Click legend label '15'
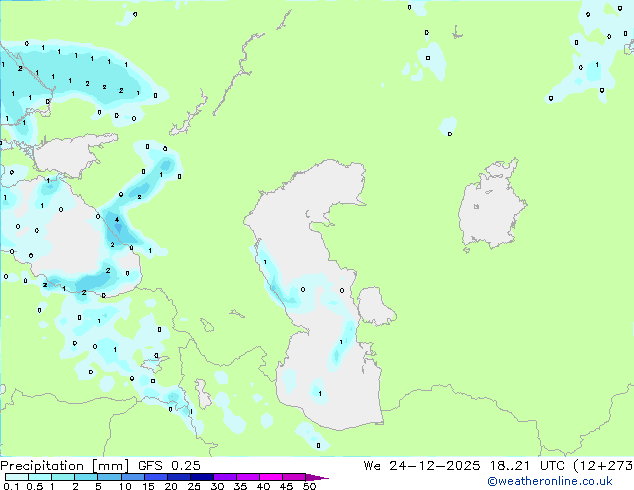This screenshot has width=634, height=490. click(148, 486)
